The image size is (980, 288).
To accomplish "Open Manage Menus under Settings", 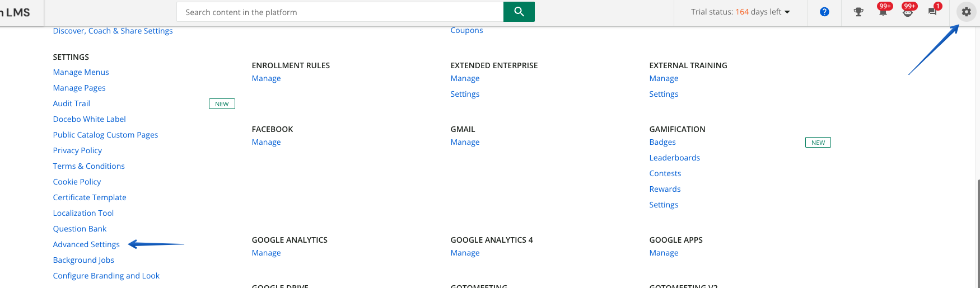I will click(x=81, y=72).
